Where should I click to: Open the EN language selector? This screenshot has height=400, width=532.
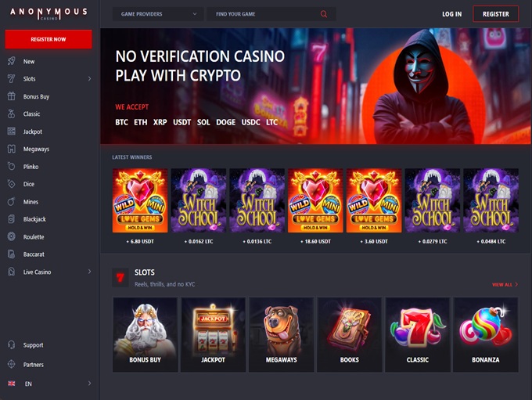(x=49, y=384)
